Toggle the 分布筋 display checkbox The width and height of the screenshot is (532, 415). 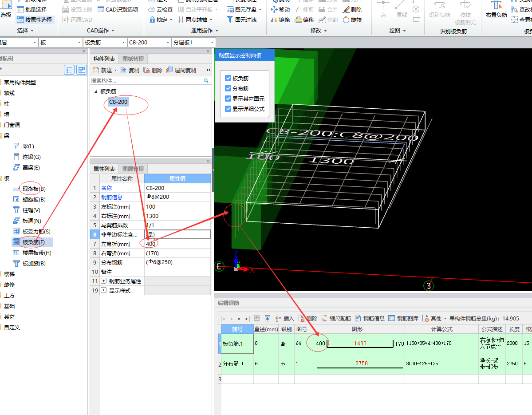pos(228,88)
